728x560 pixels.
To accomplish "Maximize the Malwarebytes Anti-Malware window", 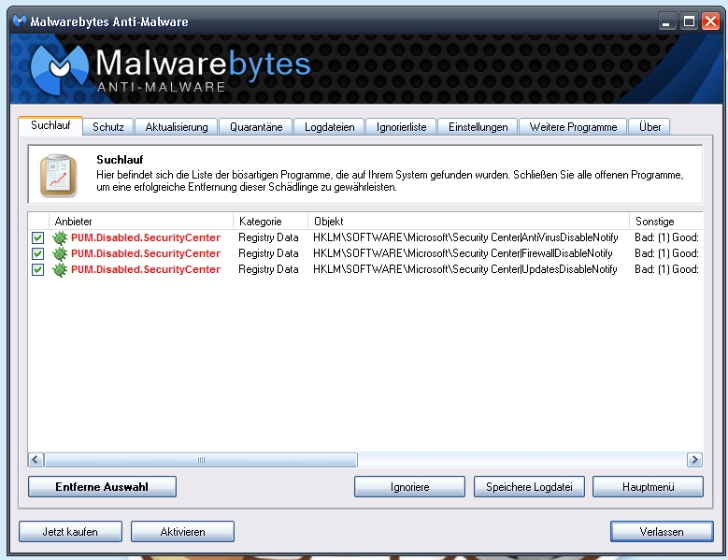I will point(689,22).
